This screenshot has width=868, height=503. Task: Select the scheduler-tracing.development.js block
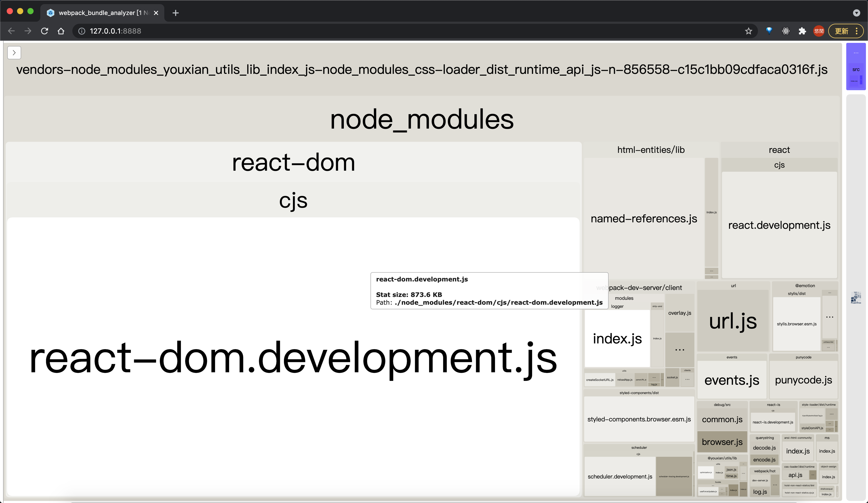click(674, 476)
